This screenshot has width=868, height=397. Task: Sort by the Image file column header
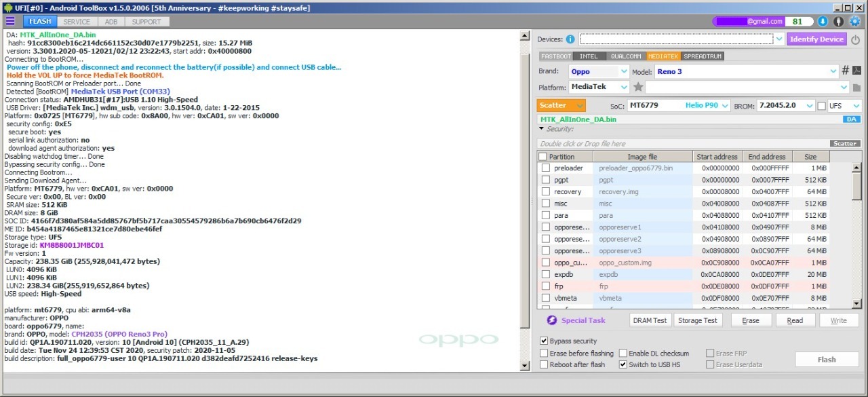click(x=643, y=157)
